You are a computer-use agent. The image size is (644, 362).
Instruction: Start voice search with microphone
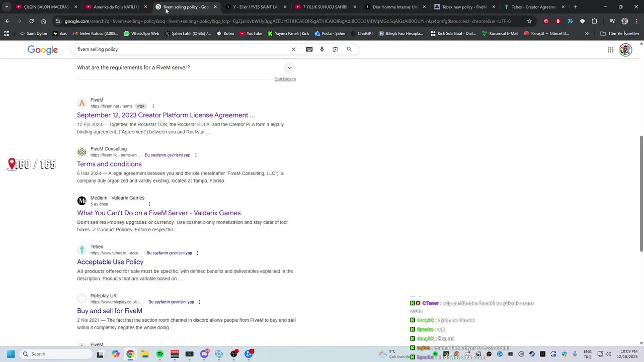click(x=322, y=49)
